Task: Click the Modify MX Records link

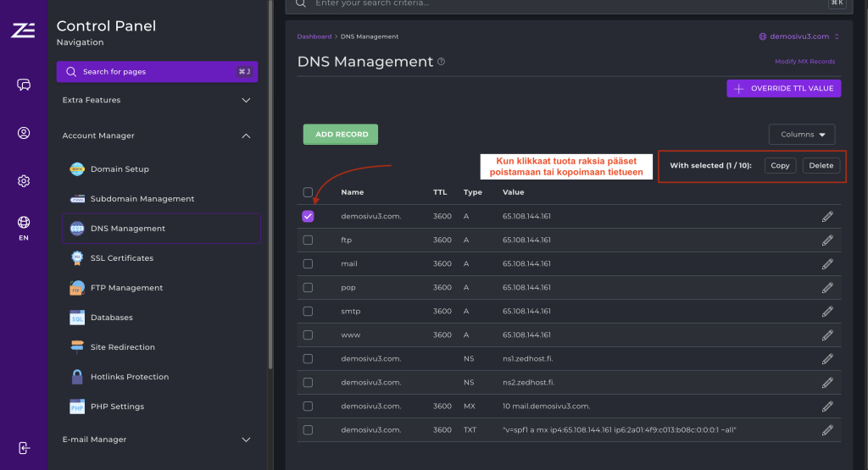Action: click(804, 62)
